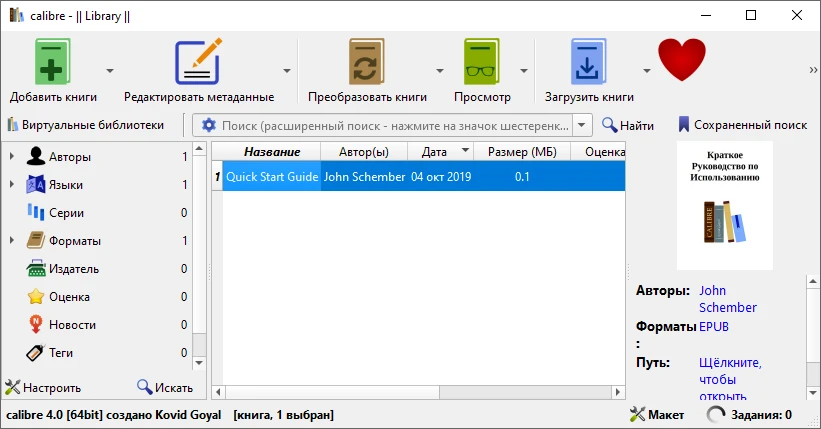
Task: Sort by the Размер (МБ) column header
Action: pyautogui.click(x=521, y=151)
